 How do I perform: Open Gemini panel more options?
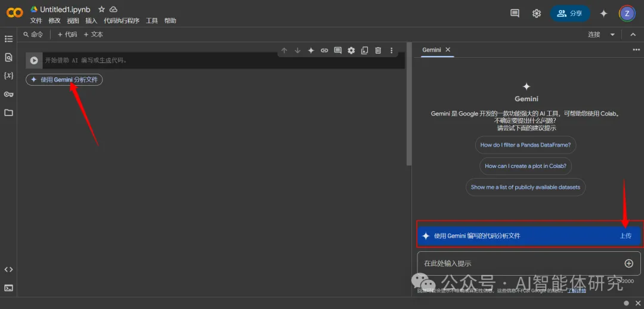637,49
